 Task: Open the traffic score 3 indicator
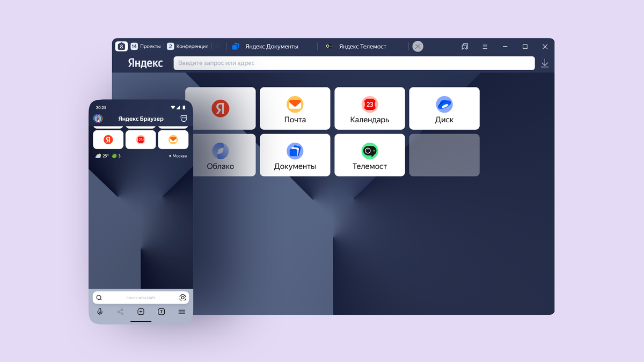(x=116, y=156)
